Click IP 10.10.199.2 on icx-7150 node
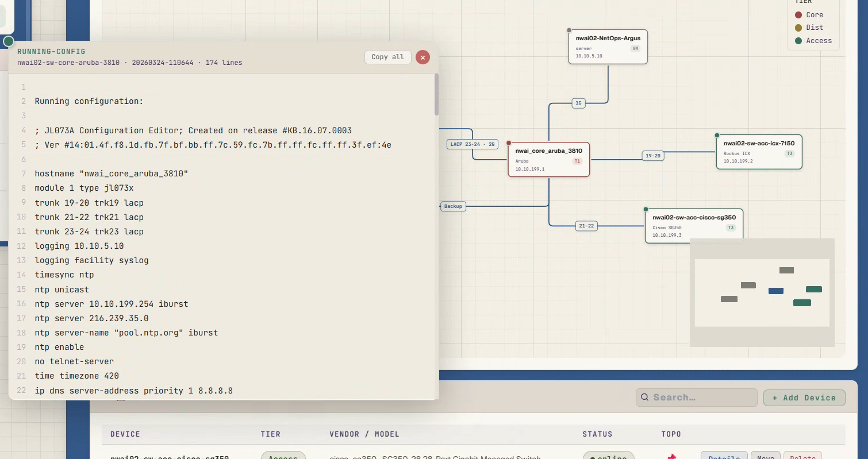The height and width of the screenshot is (459, 868). click(738, 161)
